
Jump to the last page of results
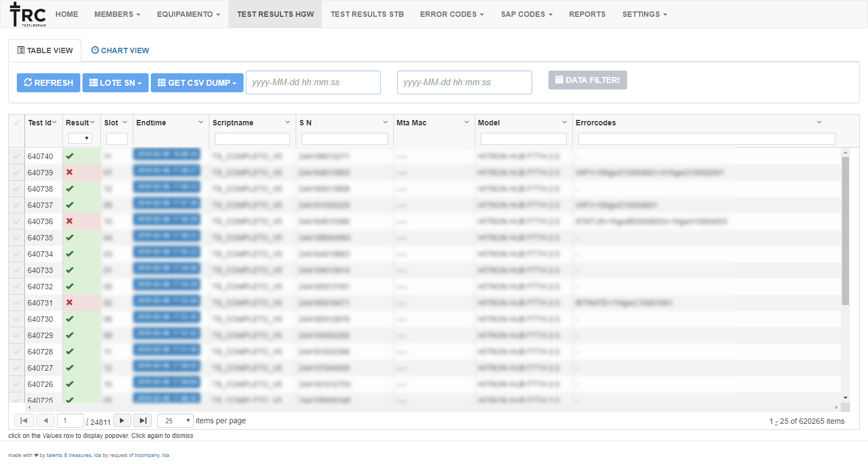[x=143, y=421]
